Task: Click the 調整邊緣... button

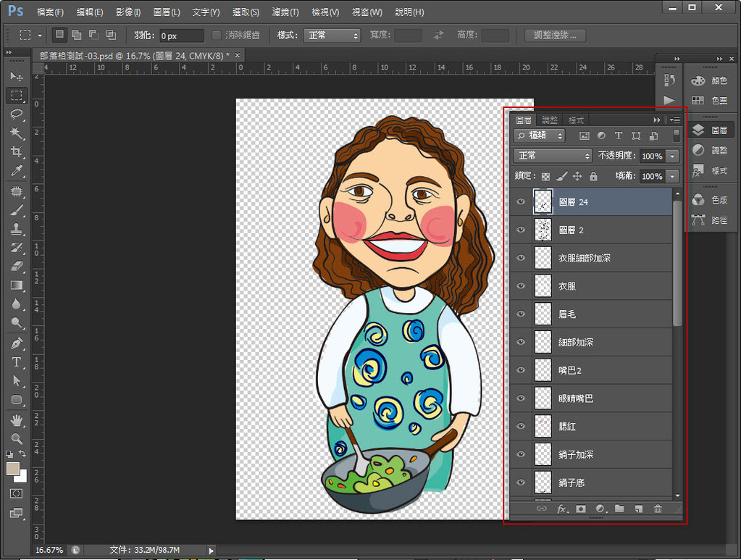Action: [x=555, y=35]
